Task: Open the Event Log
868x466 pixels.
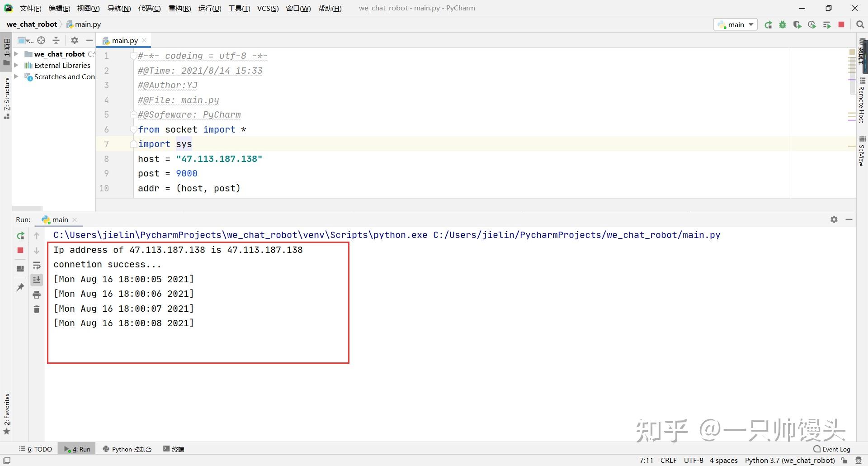Action: tap(835, 449)
